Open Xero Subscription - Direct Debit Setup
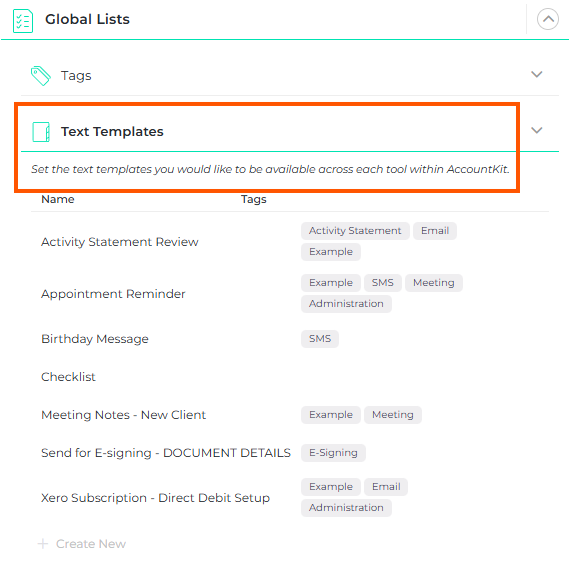 coord(155,498)
